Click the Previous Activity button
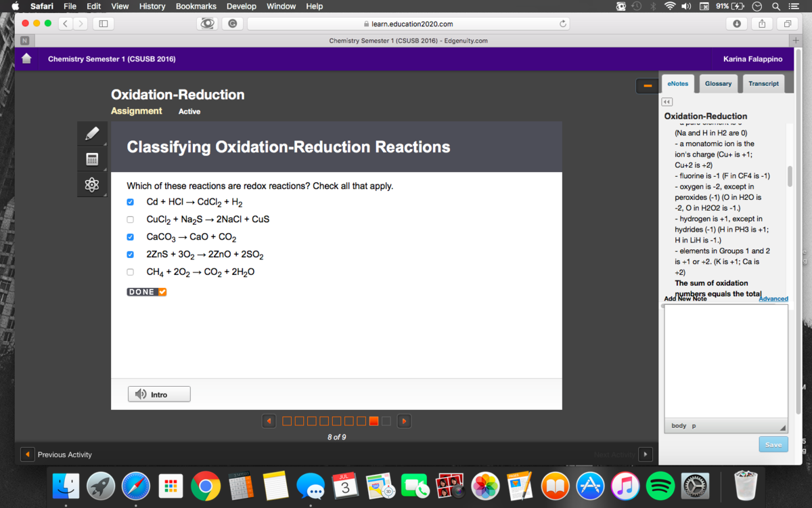The width and height of the screenshot is (812, 508). (57, 454)
